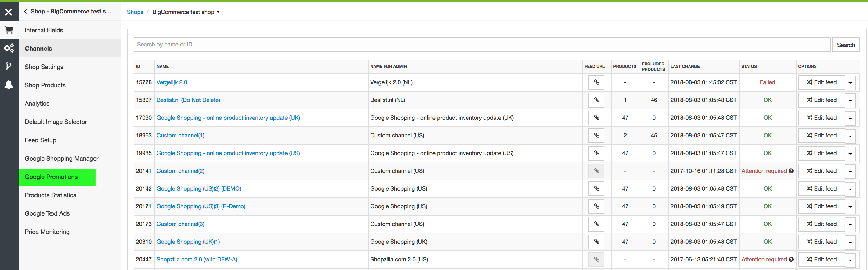Image resolution: width=868 pixels, height=270 pixels.
Task: Expand options dropdown for Shopzilla.com 2.0 row
Action: pos(850,260)
